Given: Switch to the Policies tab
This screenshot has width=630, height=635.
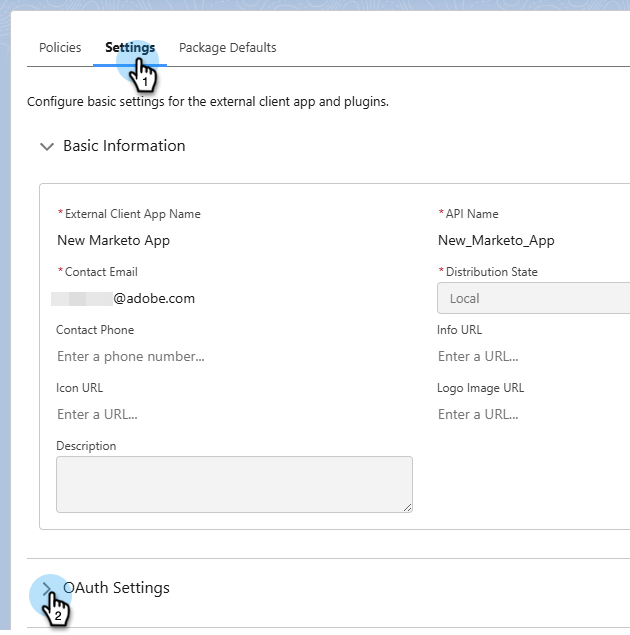Looking at the screenshot, I should click(x=60, y=47).
